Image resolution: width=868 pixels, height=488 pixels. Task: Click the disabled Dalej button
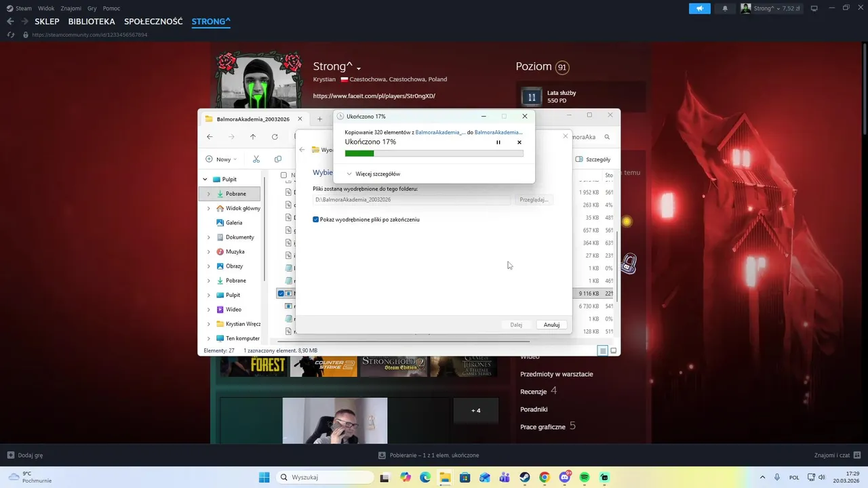(516, 325)
